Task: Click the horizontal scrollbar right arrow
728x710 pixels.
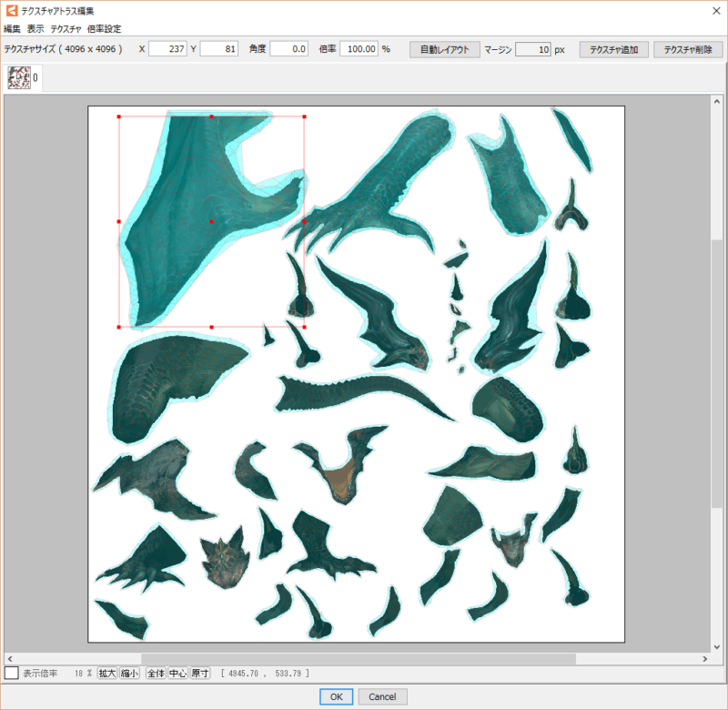Action: pos(704,658)
